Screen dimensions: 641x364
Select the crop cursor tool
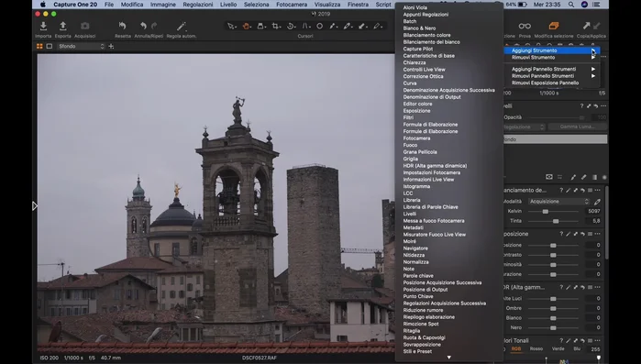(x=276, y=27)
